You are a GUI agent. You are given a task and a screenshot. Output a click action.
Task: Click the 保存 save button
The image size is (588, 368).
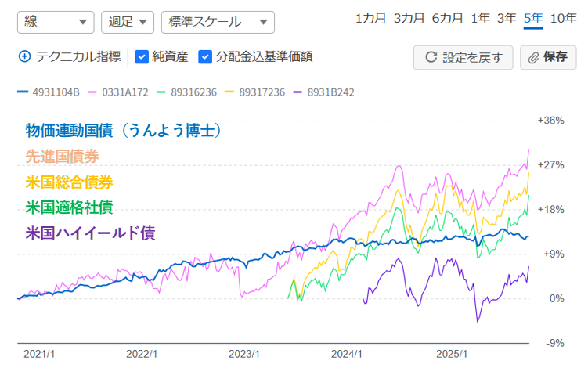pos(547,57)
